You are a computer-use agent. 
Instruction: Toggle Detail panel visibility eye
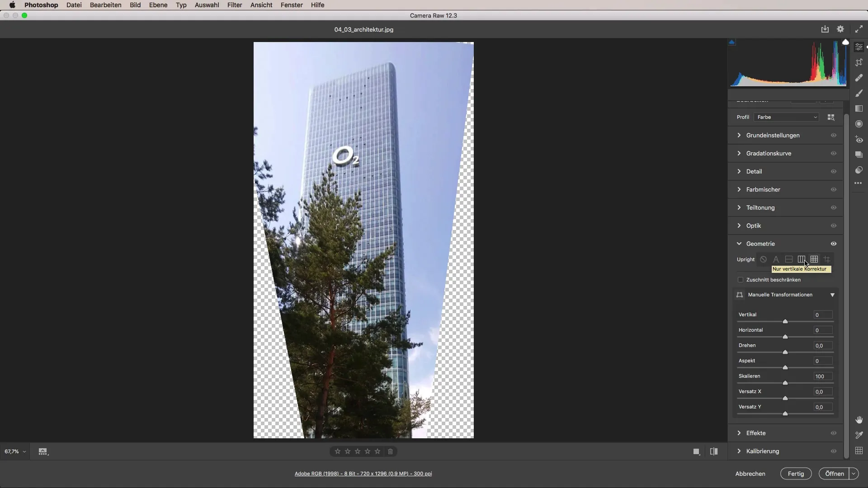point(834,171)
